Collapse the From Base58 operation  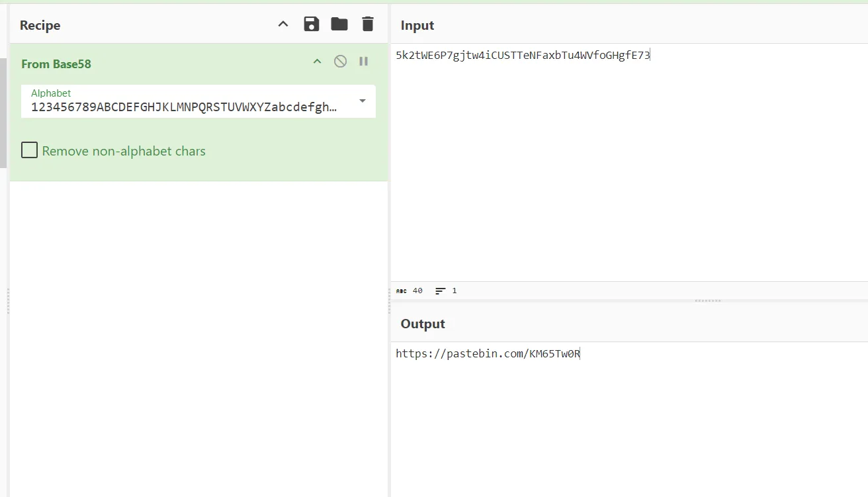[317, 62]
